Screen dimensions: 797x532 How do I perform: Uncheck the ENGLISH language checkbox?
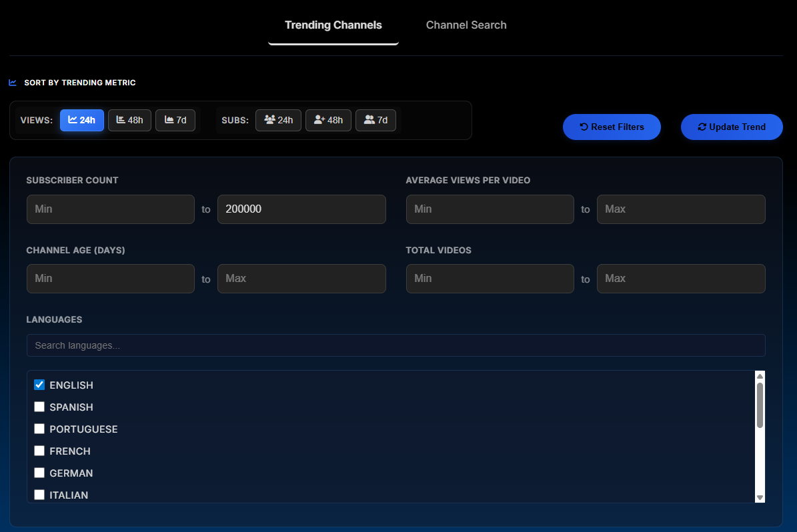39,385
